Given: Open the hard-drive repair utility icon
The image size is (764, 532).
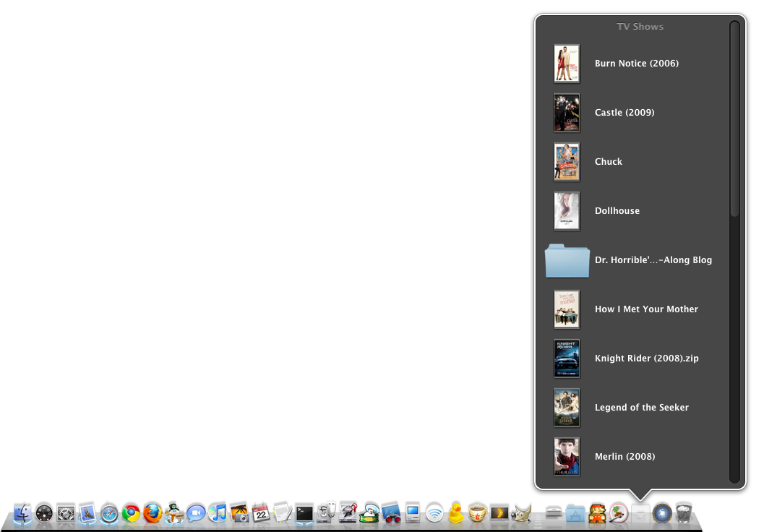Looking at the screenshot, I should pos(348,513).
